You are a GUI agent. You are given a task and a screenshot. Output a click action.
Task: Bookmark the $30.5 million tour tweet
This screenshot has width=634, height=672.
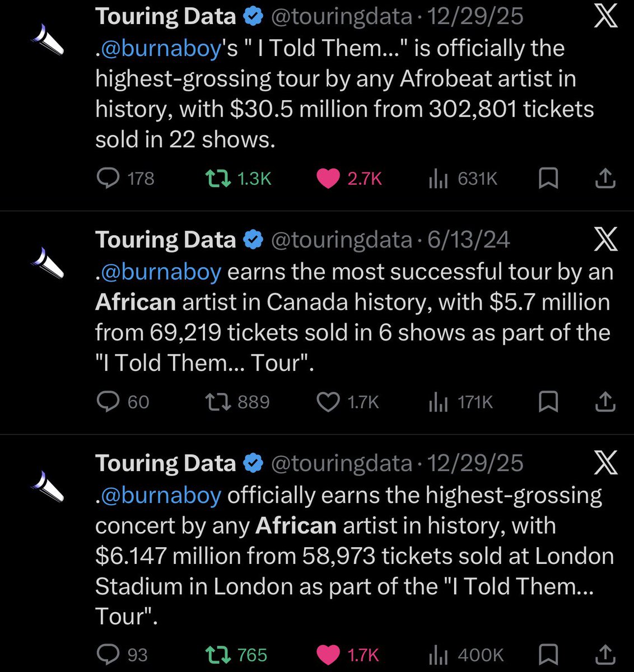(x=548, y=179)
